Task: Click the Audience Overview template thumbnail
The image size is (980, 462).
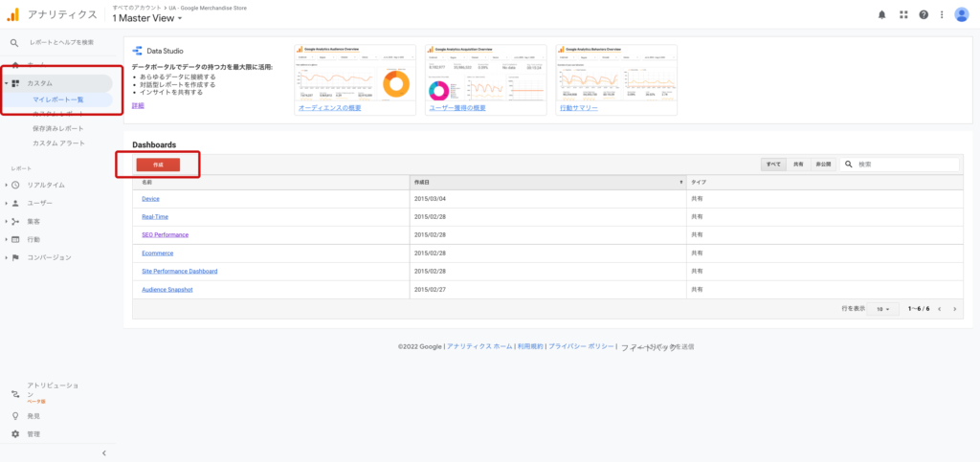Action: click(355, 73)
